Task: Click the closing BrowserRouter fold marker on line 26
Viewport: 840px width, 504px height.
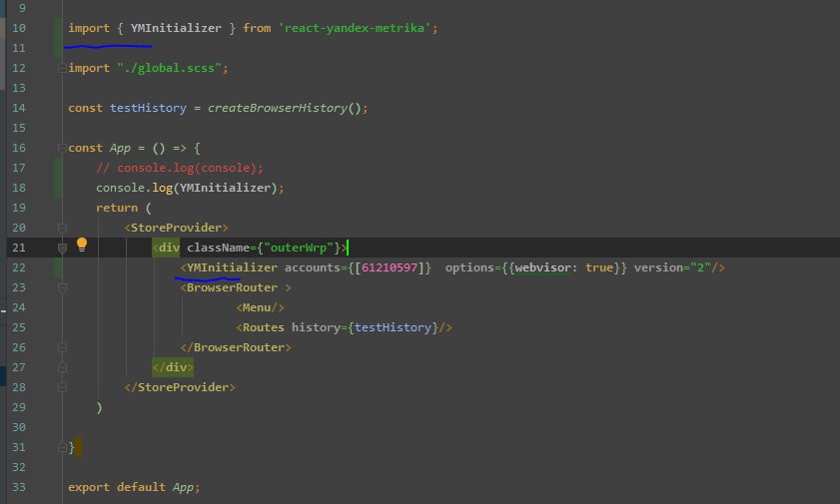Action: [x=62, y=347]
